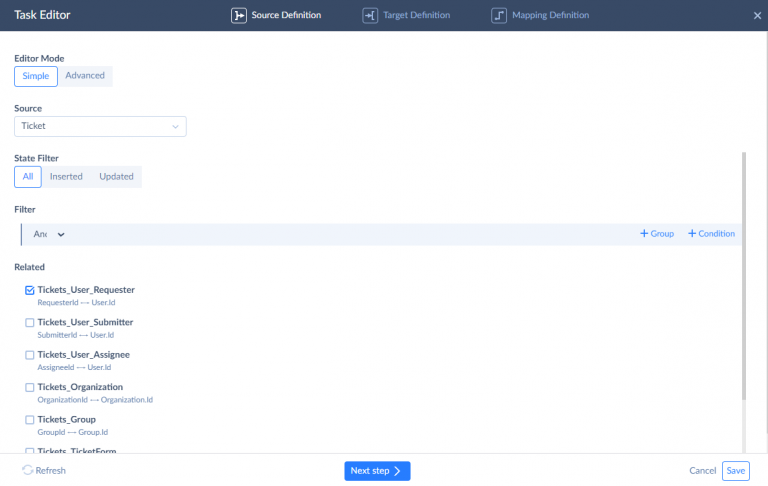Uncheck the Tickets_User_Requester checkbox
This screenshot has height=486, width=768.
click(29, 290)
